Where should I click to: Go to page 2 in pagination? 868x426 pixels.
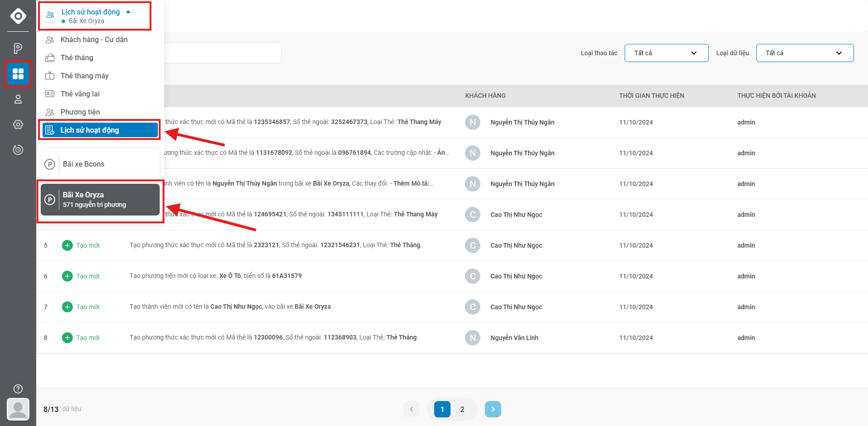[x=462, y=409]
